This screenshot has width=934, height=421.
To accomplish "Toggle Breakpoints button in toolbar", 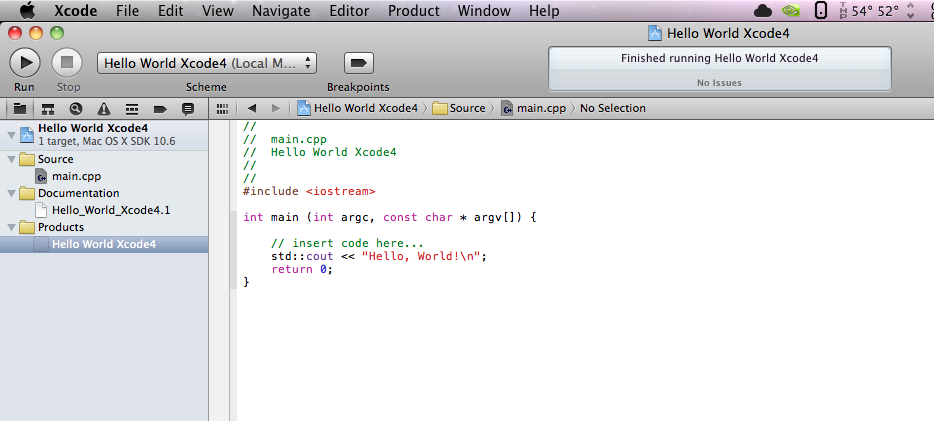I will [x=359, y=63].
